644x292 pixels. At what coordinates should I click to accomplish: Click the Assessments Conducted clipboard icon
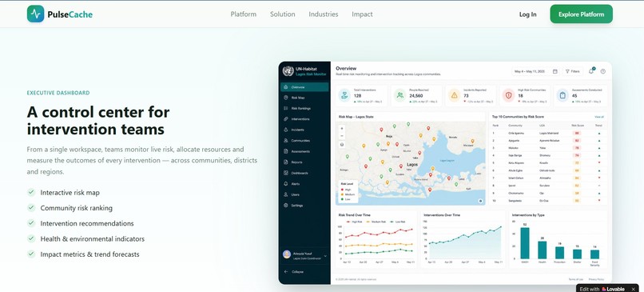(563, 96)
